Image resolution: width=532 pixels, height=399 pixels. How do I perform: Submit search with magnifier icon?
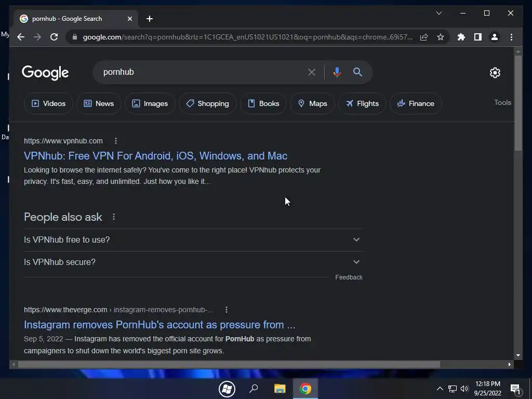pyautogui.click(x=357, y=72)
